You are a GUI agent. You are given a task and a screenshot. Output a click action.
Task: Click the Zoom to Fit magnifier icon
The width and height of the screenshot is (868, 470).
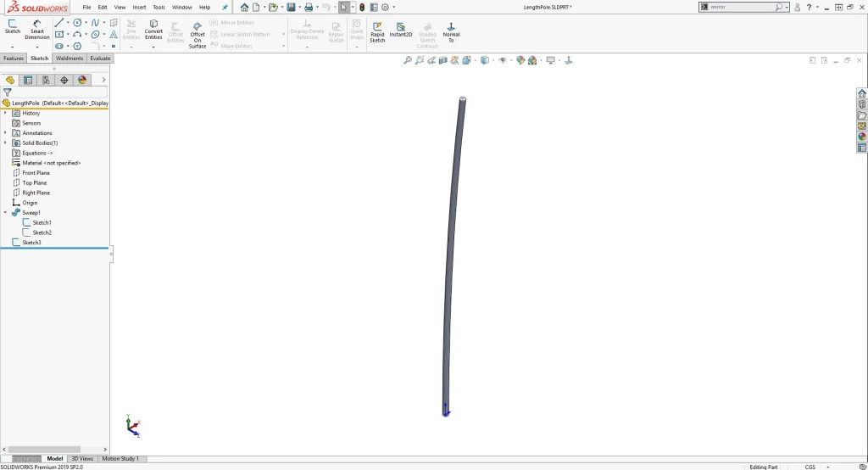pos(408,60)
